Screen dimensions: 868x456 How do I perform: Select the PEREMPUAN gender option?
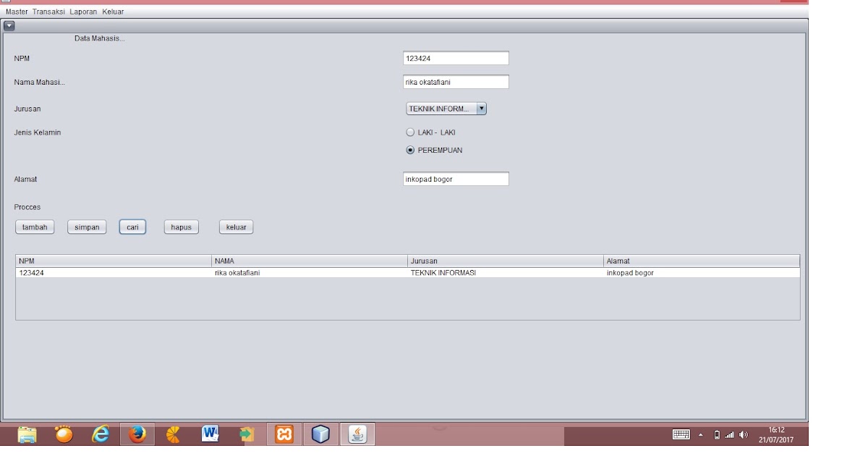(x=409, y=151)
